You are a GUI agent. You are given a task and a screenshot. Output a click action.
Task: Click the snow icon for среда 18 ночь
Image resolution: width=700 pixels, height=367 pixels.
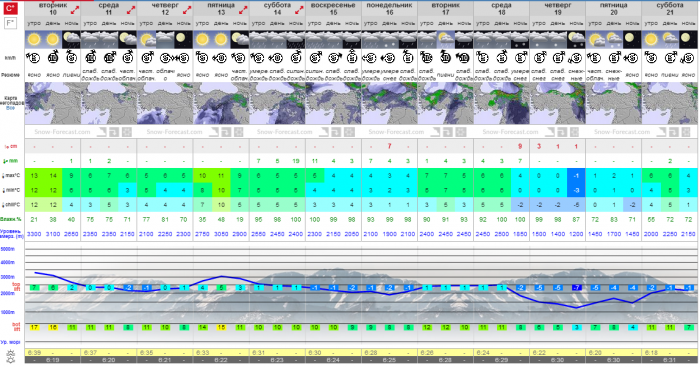click(x=520, y=40)
